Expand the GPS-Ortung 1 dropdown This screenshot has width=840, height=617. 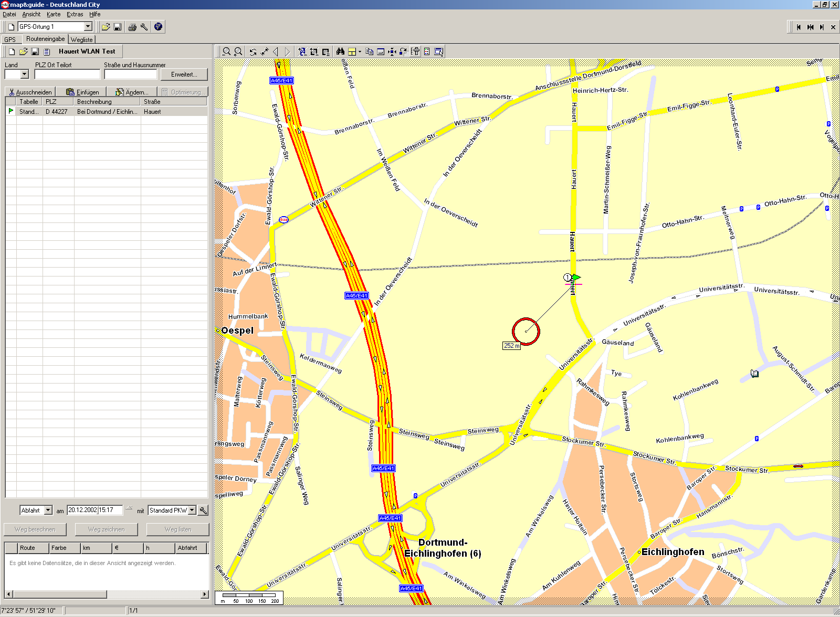tap(88, 27)
